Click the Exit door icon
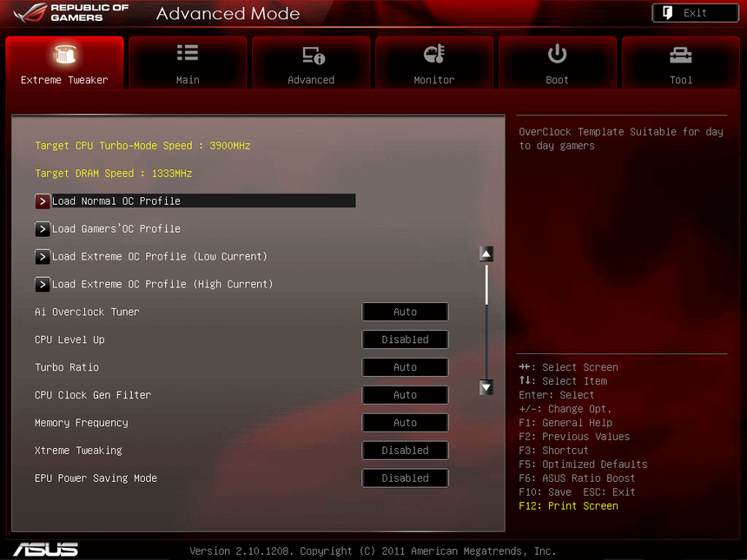Image resolution: width=747 pixels, height=560 pixels. (668, 12)
